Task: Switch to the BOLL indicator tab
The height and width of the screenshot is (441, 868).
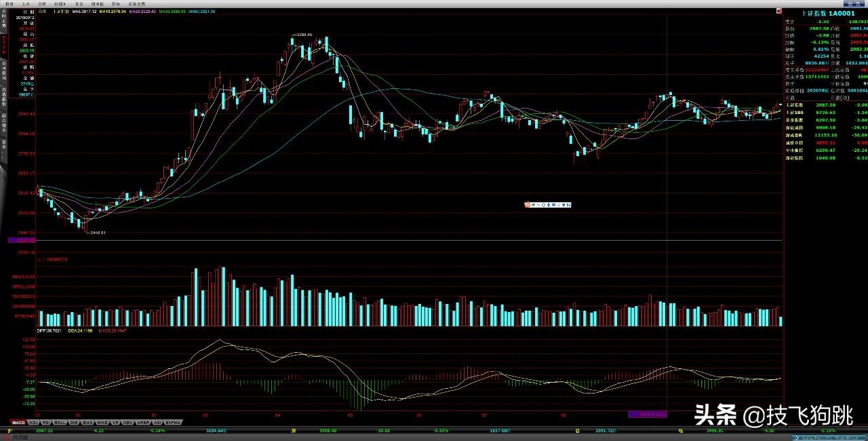Action: (60, 423)
